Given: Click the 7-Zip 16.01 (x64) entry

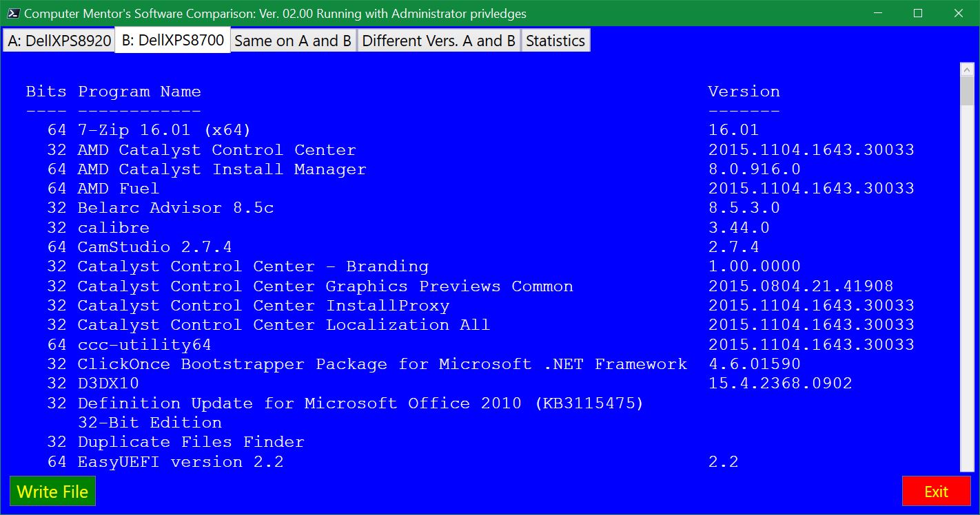Looking at the screenshot, I should pos(164,130).
